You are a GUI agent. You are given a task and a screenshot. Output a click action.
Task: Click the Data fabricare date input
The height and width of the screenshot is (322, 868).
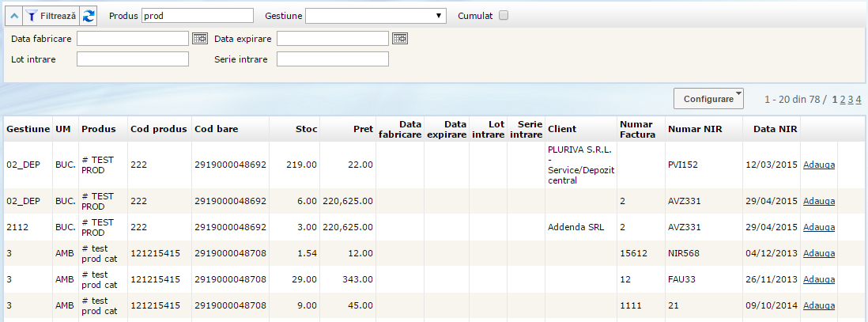[133, 39]
